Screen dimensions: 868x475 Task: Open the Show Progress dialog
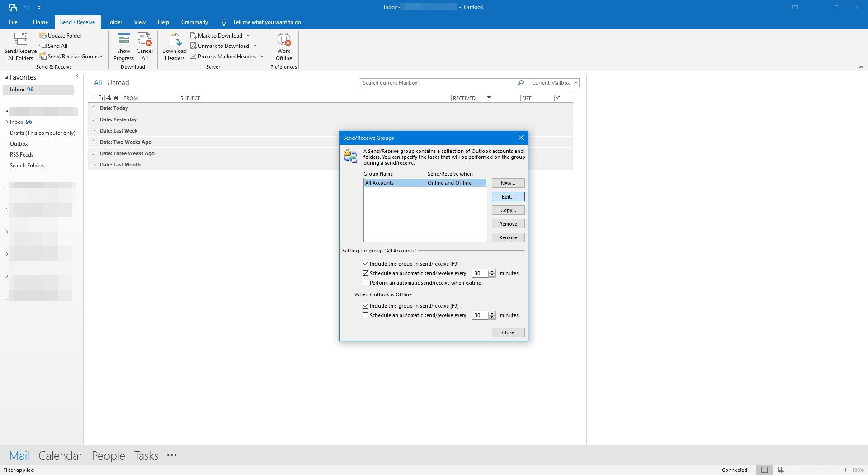pyautogui.click(x=123, y=47)
